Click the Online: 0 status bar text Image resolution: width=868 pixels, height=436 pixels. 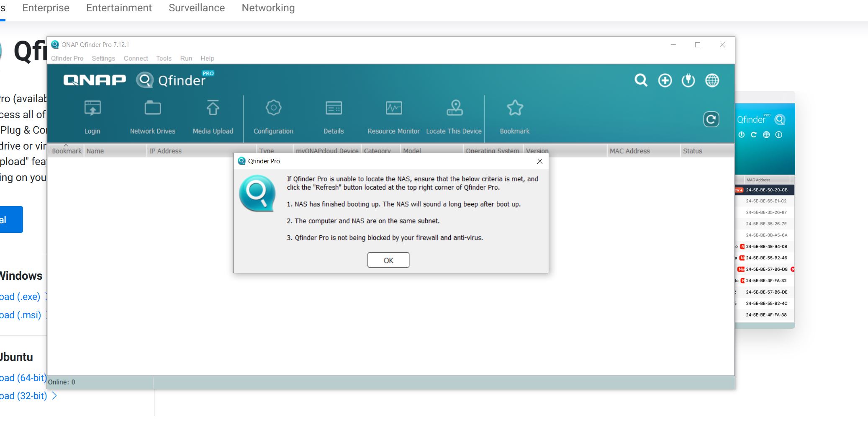point(62,382)
